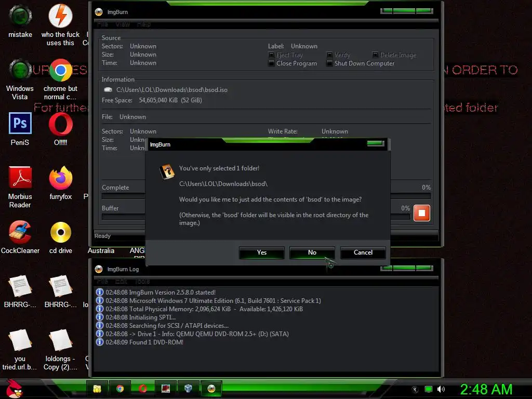Image resolution: width=532 pixels, height=399 pixels.
Task: Click the Windows 7 Ultimate Edition log line
Action: (x=213, y=301)
